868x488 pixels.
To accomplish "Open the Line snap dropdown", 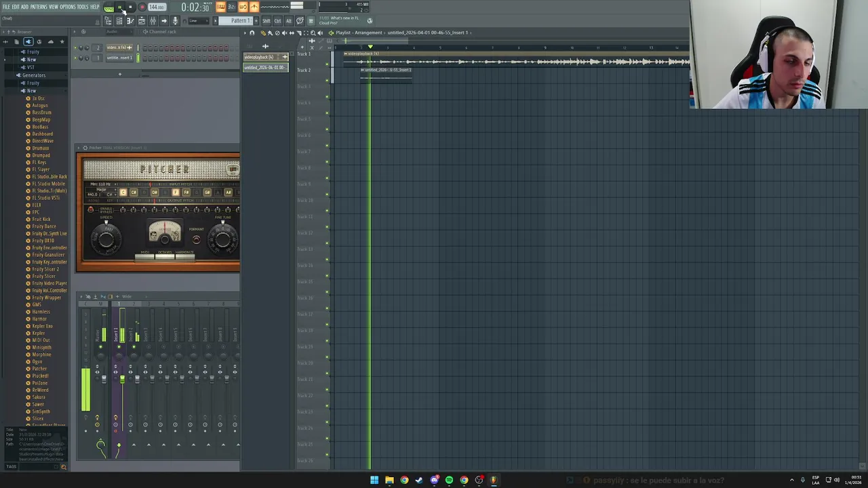I will (x=199, y=21).
